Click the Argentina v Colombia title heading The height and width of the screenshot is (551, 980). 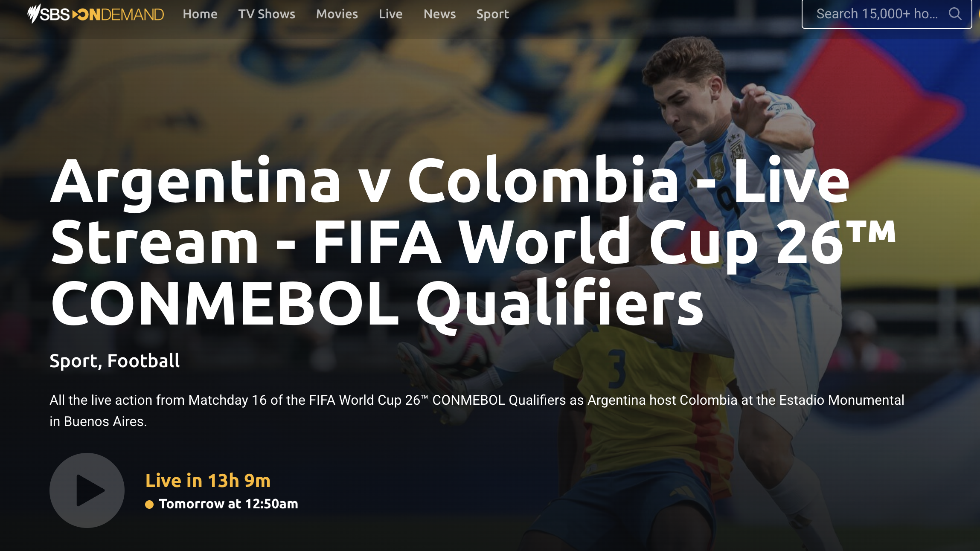click(x=473, y=241)
